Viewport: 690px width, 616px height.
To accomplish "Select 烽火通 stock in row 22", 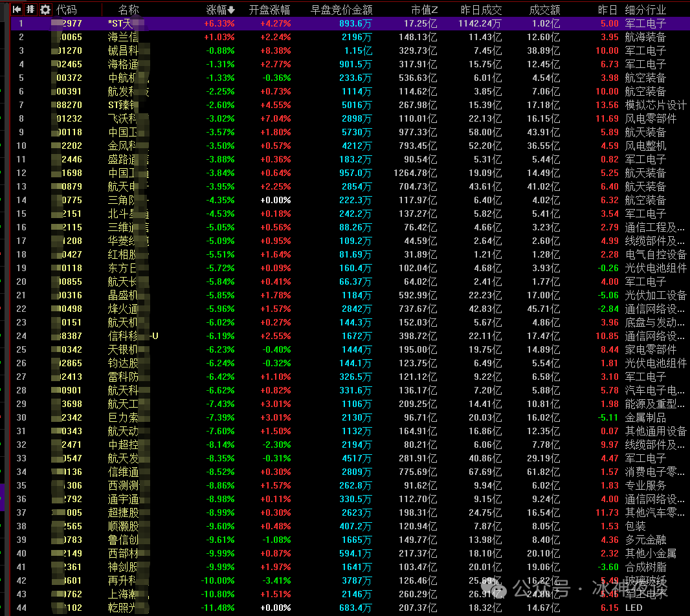I will [x=123, y=309].
